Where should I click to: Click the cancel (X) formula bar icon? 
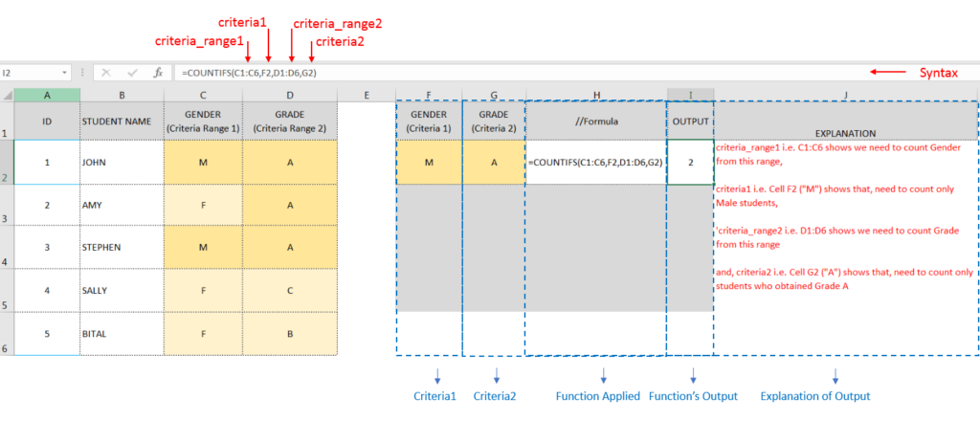[x=105, y=73]
